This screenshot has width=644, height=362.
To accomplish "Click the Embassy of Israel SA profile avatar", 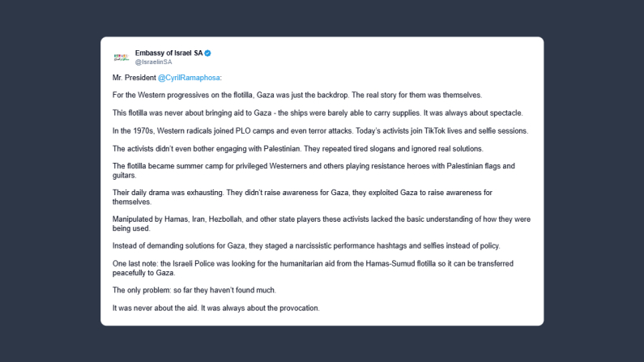I will coord(121,57).
